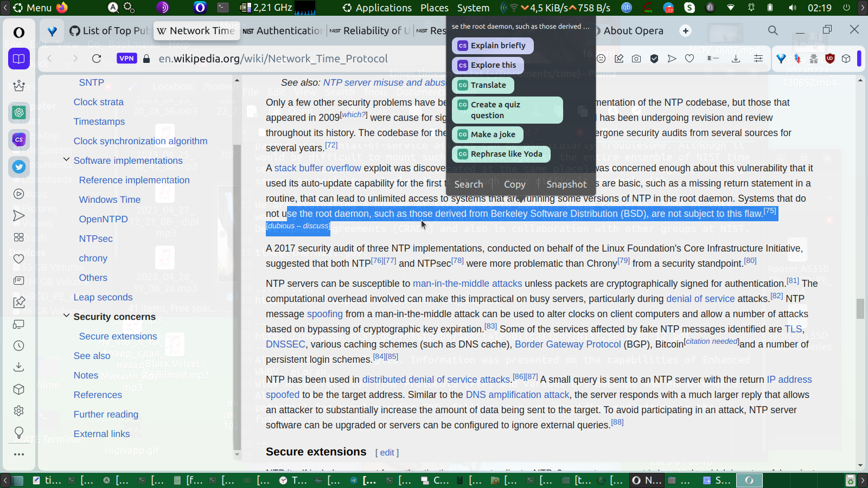Collapse the Security concerns section

pyautogui.click(x=66, y=316)
